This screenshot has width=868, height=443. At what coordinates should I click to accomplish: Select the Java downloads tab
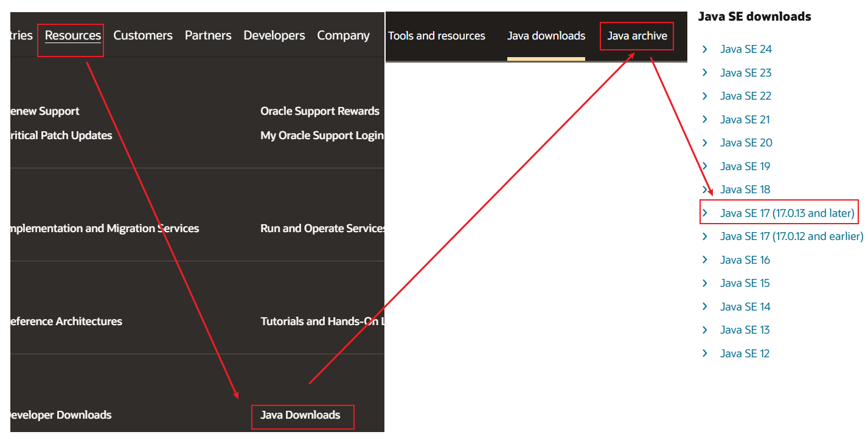546,36
